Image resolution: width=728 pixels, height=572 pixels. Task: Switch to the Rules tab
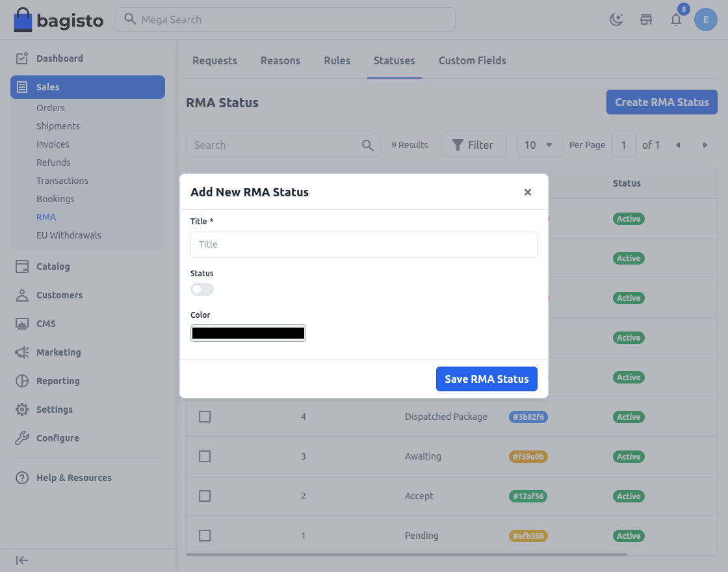tap(337, 61)
